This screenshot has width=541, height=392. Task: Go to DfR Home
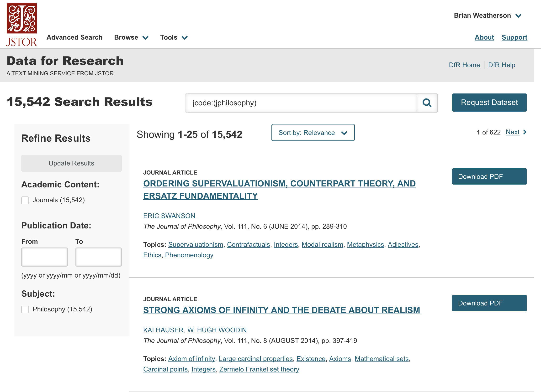coord(464,65)
